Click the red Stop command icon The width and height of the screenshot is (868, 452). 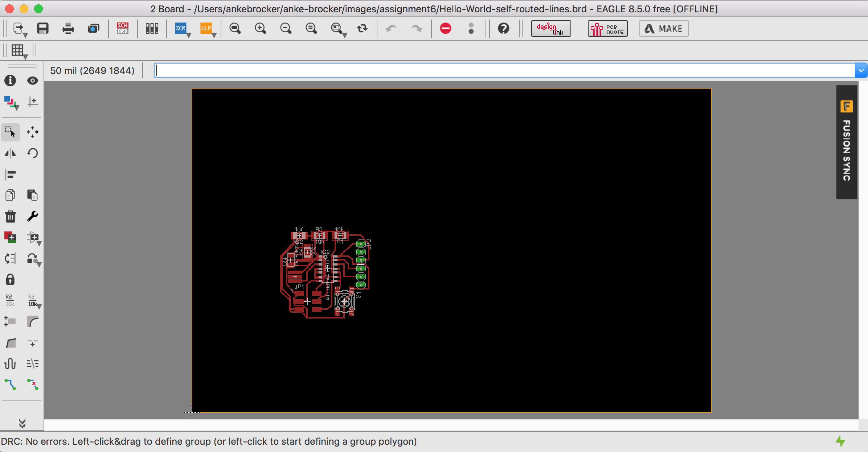(446, 28)
